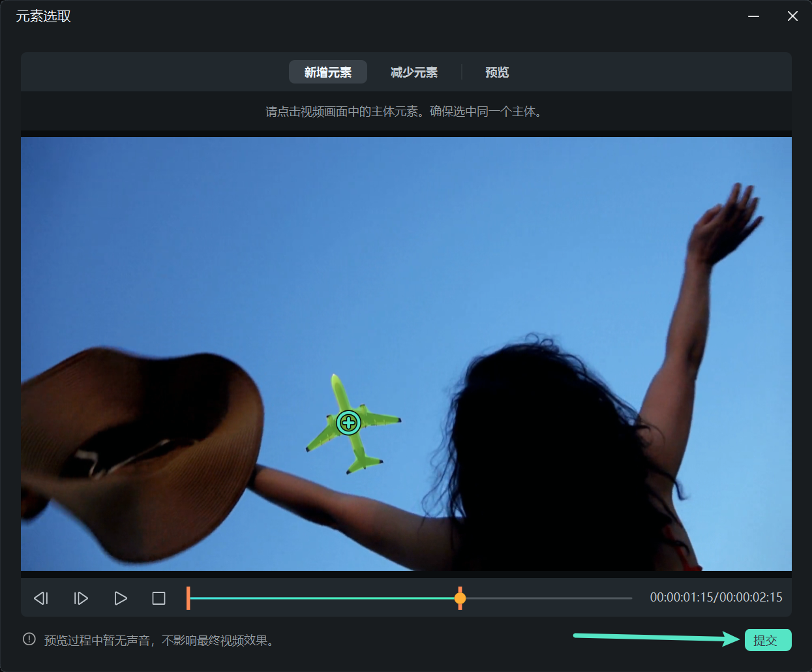Open the 预览 tab

[497, 72]
